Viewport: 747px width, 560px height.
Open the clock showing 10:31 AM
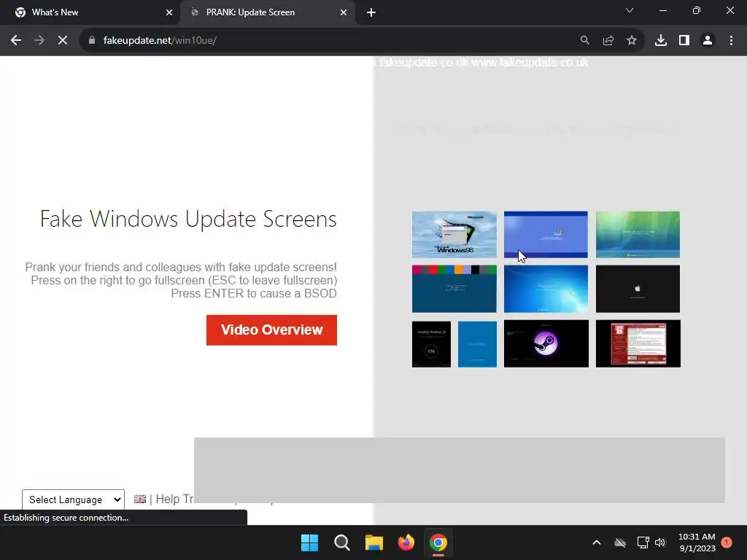pyautogui.click(x=697, y=542)
